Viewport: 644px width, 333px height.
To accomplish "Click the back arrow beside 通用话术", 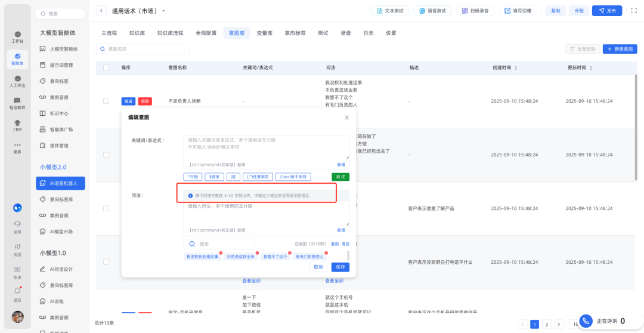I will coord(101,11).
